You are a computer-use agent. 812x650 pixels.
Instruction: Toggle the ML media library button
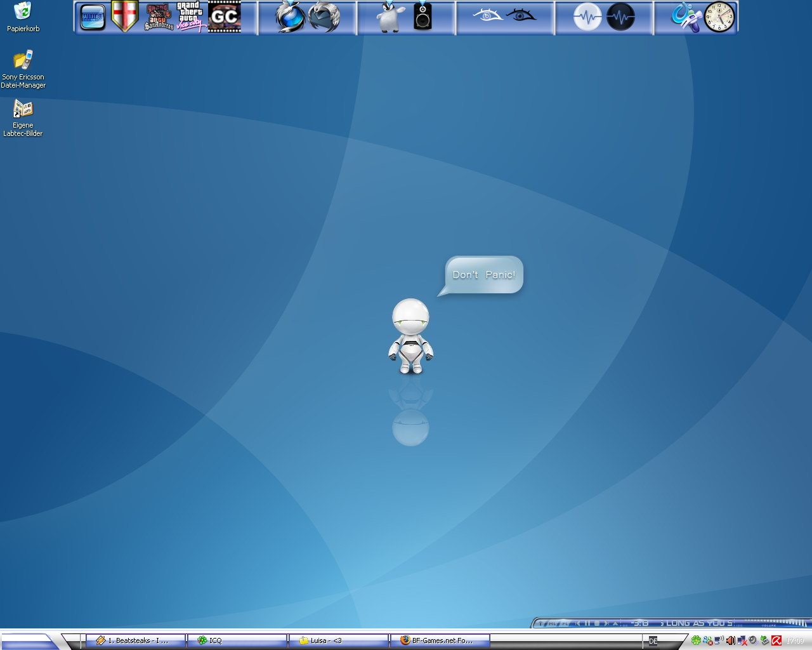click(552, 624)
